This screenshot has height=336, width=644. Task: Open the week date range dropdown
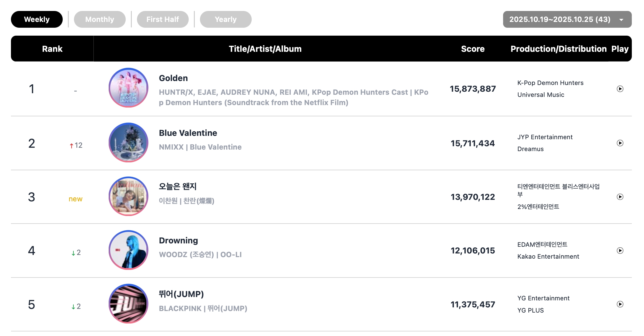pos(567,19)
